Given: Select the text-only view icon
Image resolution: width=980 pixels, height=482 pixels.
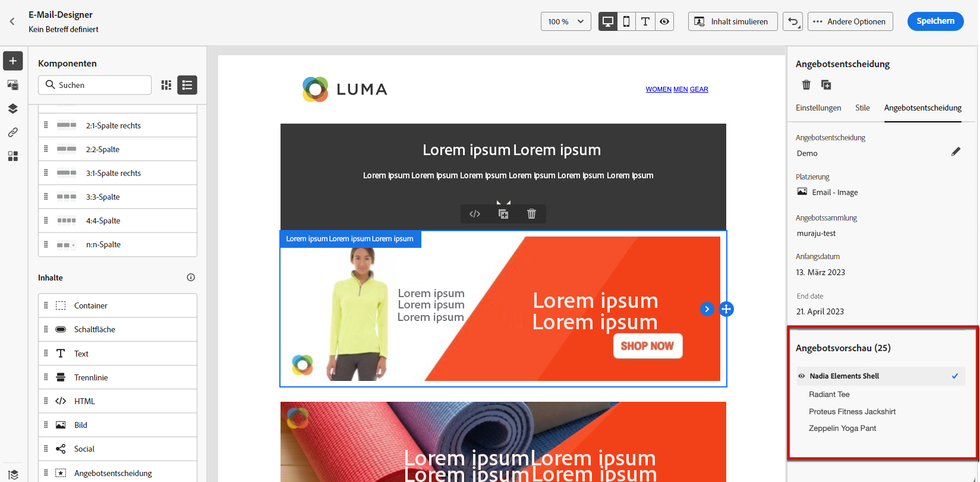Looking at the screenshot, I should coord(645,21).
